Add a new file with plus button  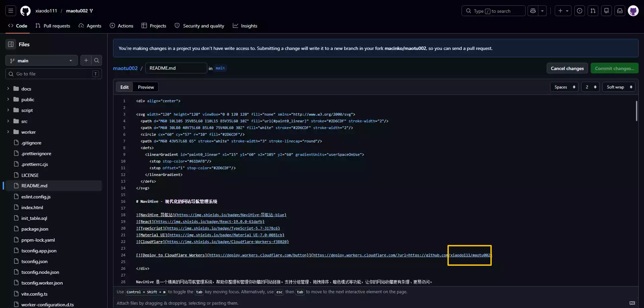pos(86,60)
